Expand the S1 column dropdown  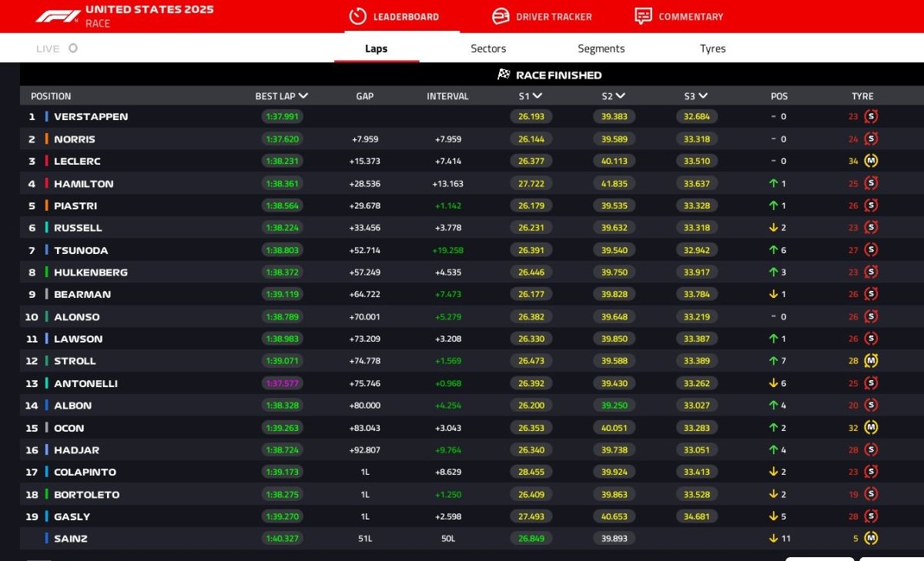pos(537,96)
